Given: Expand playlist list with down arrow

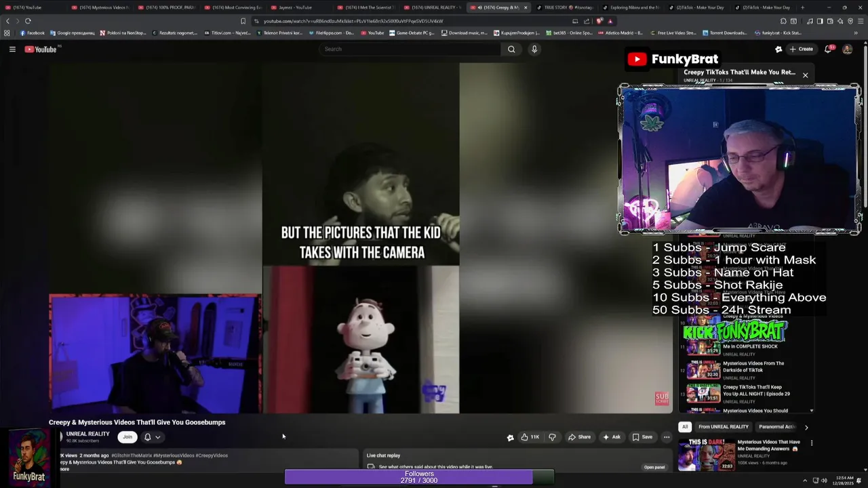Looking at the screenshot, I should tap(811, 411).
